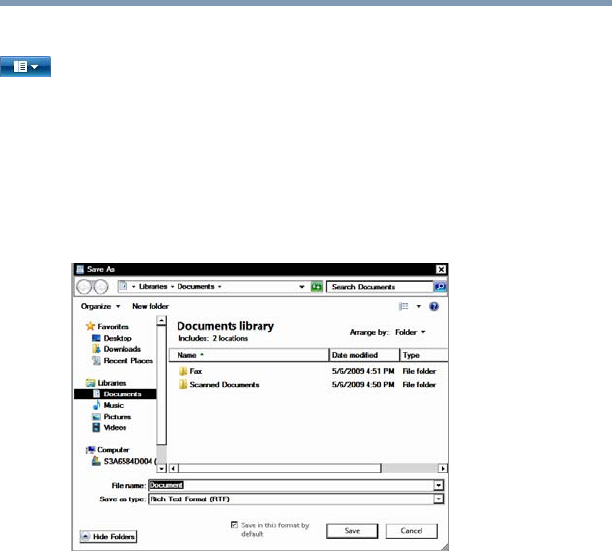612x551 pixels.
Task: Open the Scanned Documents folder
Action: pyautogui.click(x=218, y=384)
